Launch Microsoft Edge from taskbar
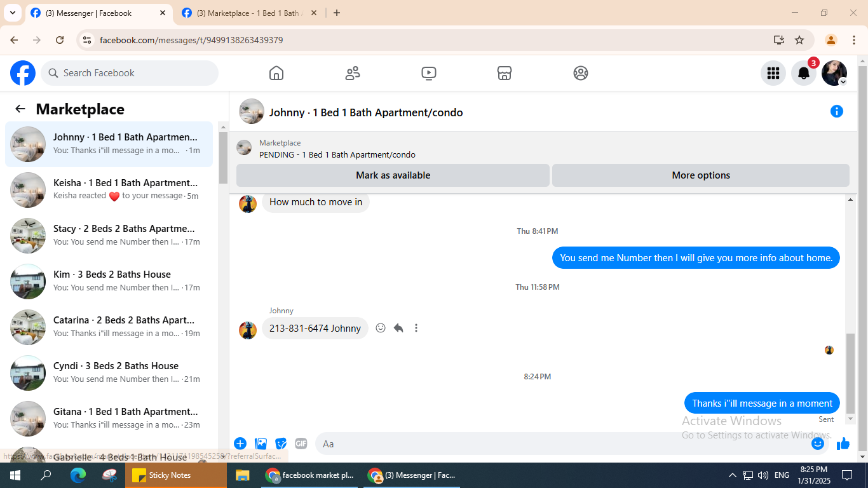868x488 pixels. 78,475
